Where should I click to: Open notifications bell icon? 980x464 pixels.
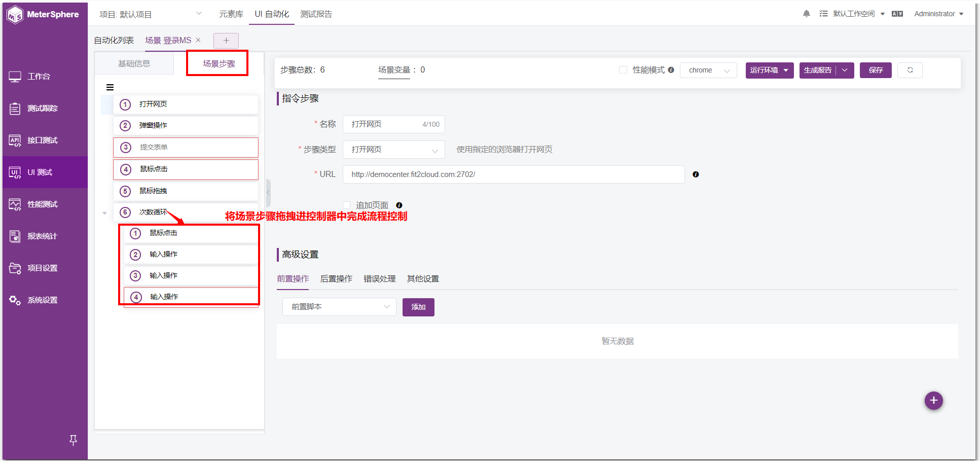(x=807, y=14)
